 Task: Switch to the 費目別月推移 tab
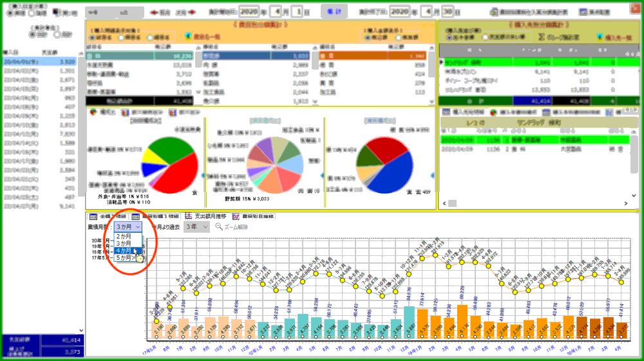point(253,216)
